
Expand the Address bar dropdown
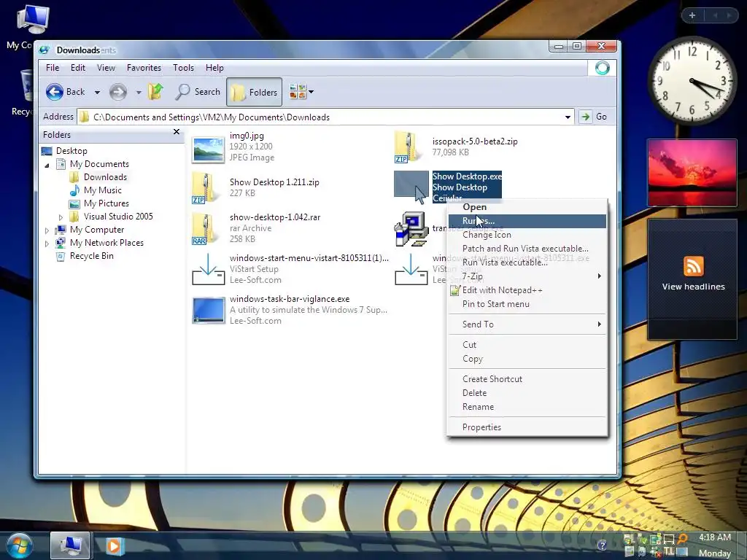[x=568, y=117]
